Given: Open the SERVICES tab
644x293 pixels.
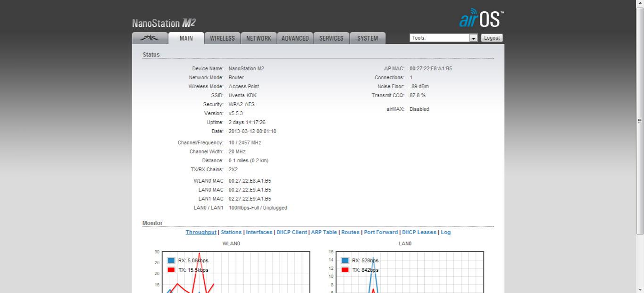Looking at the screenshot, I should (331, 38).
